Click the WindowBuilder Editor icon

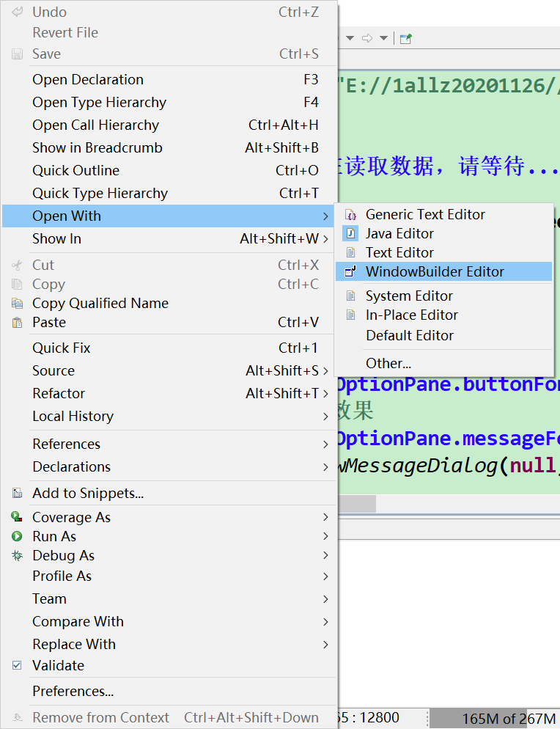point(351,271)
